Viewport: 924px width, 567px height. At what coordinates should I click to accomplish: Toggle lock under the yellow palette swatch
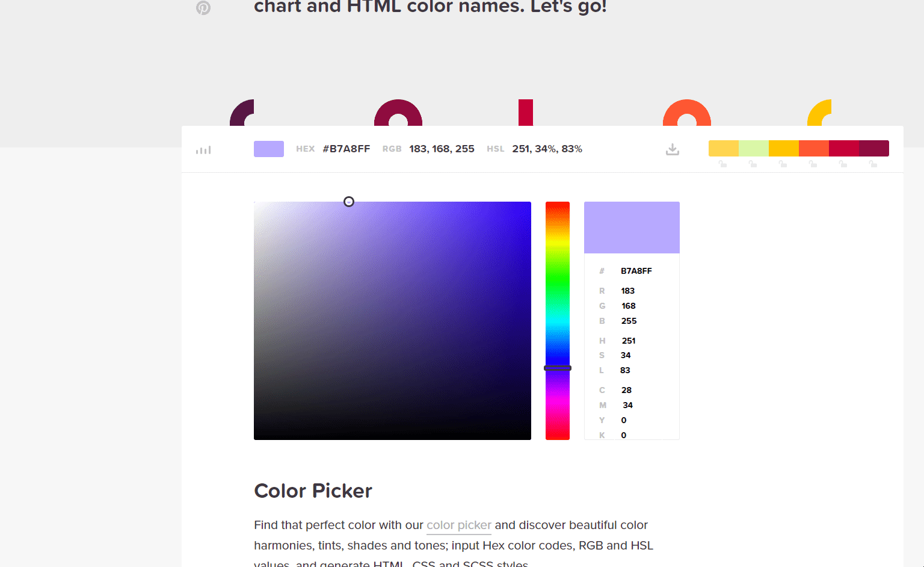coord(722,164)
